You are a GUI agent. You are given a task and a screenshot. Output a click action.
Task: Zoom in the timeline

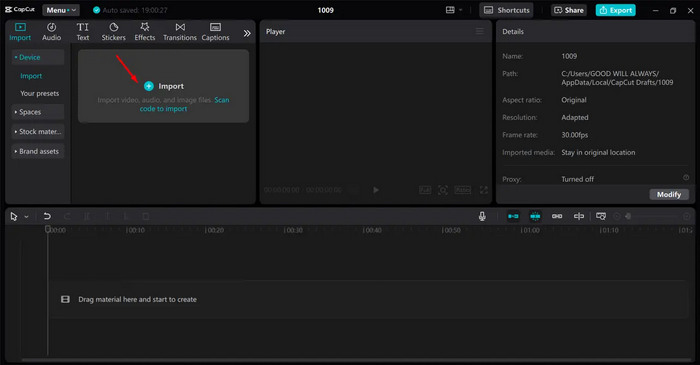pyautogui.click(x=687, y=216)
